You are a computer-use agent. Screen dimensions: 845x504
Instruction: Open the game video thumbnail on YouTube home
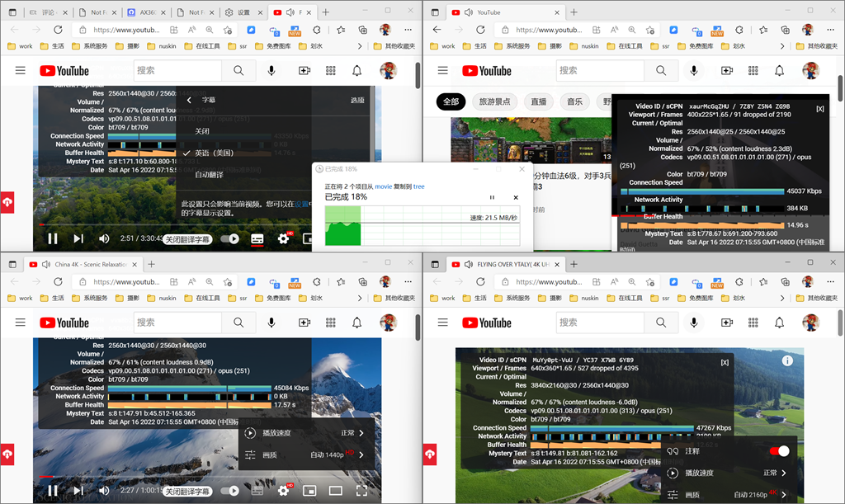pos(531,140)
